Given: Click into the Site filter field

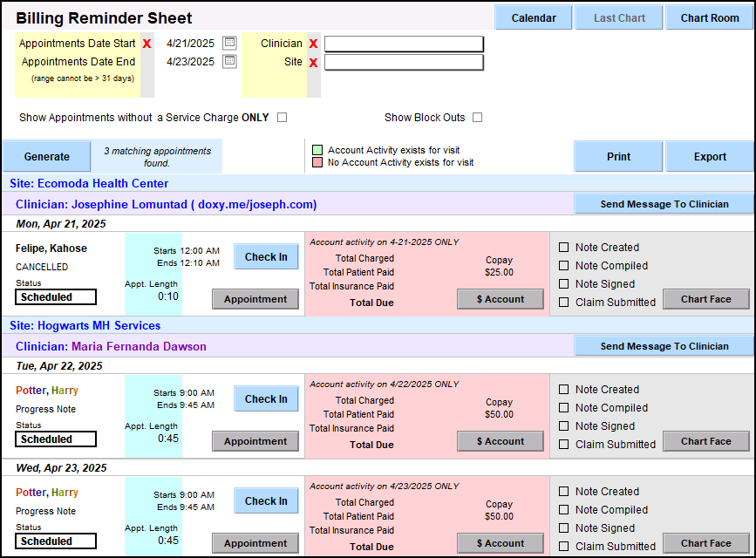Looking at the screenshot, I should tap(404, 63).
